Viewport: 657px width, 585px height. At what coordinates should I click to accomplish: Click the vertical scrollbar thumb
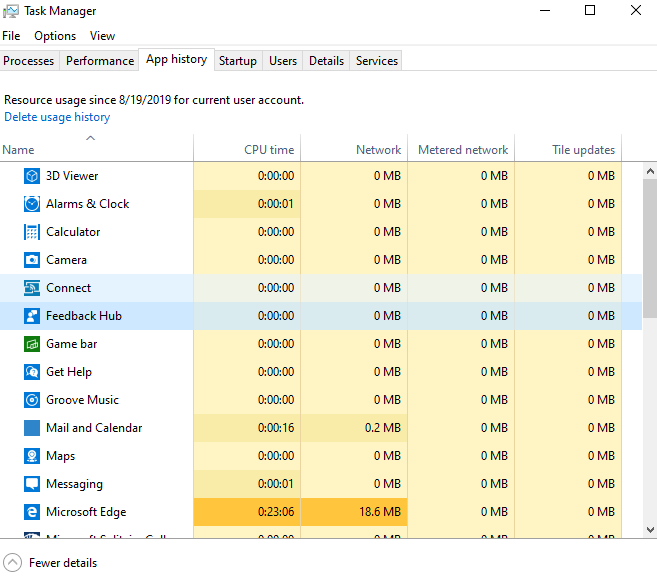click(x=650, y=248)
